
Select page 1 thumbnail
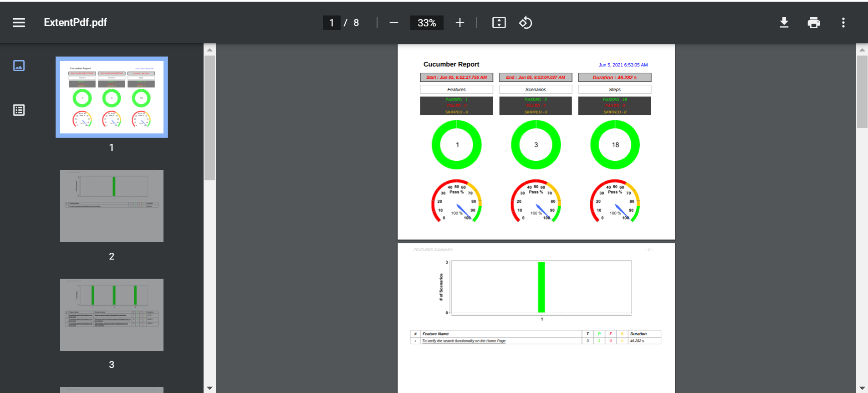pyautogui.click(x=112, y=97)
